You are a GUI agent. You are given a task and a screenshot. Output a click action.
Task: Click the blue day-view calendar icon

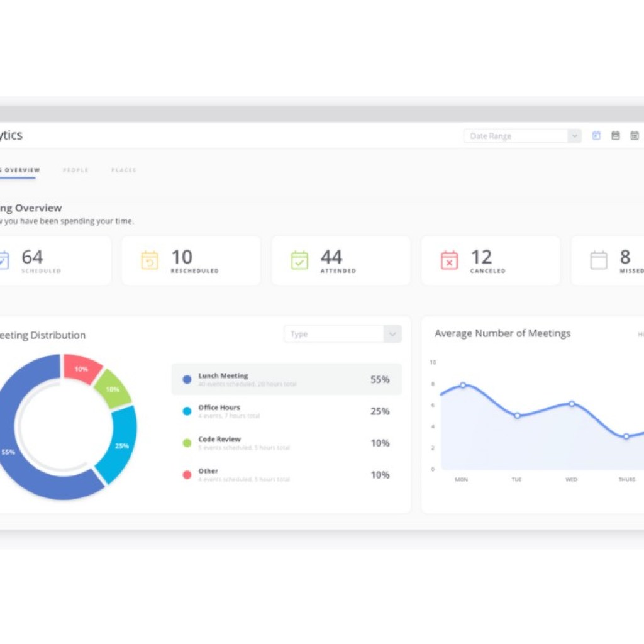596,136
